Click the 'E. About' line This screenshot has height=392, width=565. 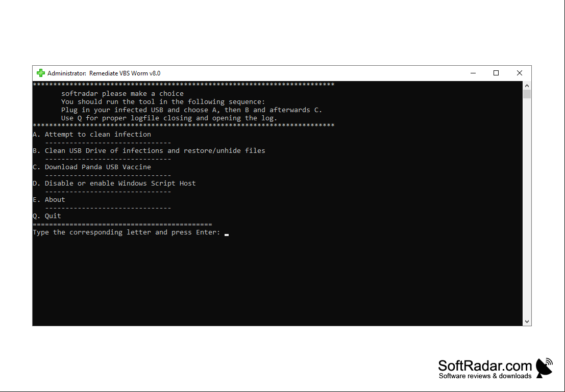point(49,199)
